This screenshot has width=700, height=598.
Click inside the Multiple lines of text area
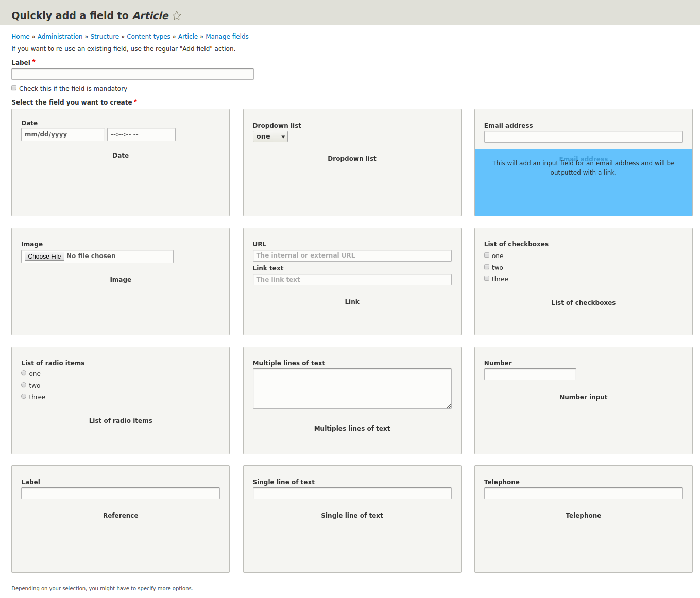click(352, 388)
